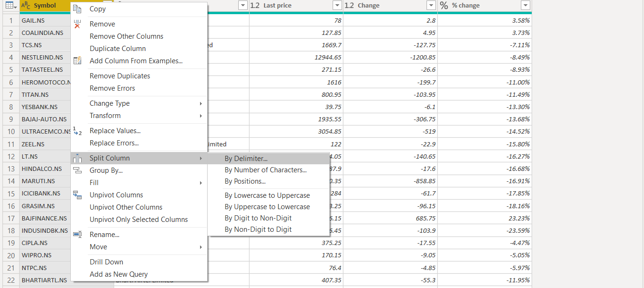Select By Number of Characters... option

point(266,170)
